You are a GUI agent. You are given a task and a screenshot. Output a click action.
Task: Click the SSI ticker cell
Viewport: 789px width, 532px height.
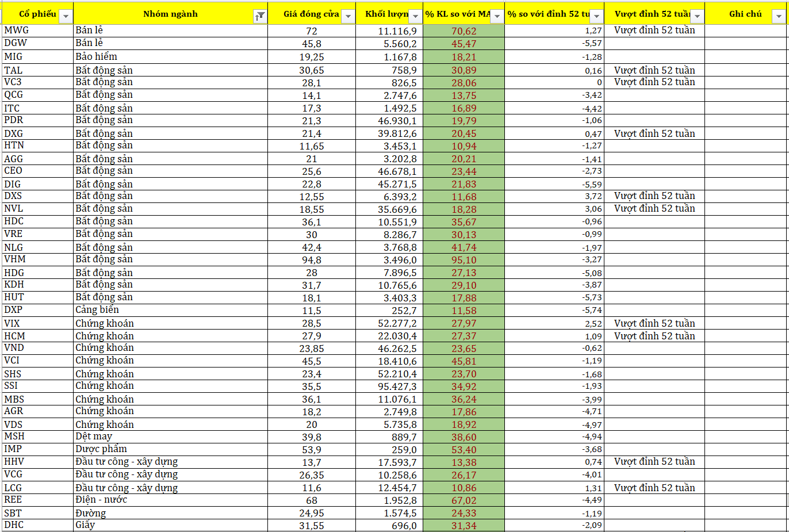(x=37, y=386)
